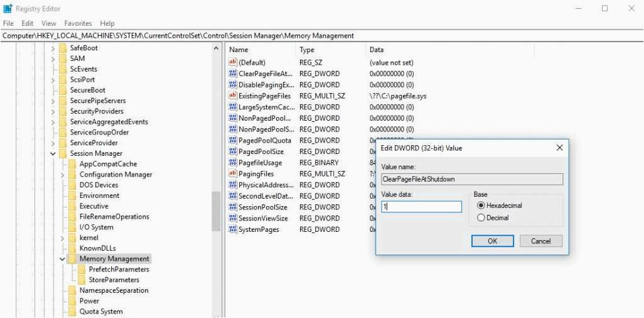
Task: Click the SAM folder icon
Action: click(x=62, y=58)
